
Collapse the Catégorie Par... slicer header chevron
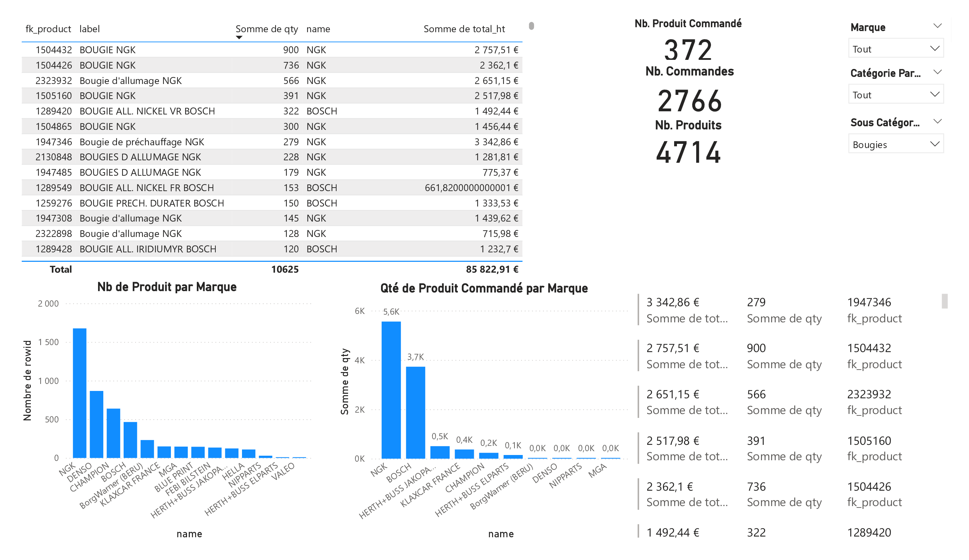[937, 72]
